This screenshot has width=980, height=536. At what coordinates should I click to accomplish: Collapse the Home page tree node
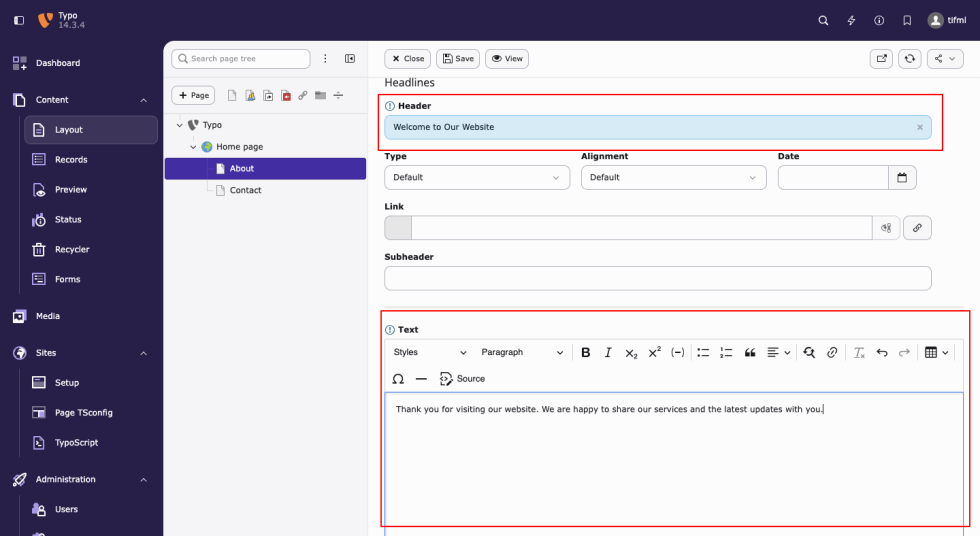coord(193,147)
